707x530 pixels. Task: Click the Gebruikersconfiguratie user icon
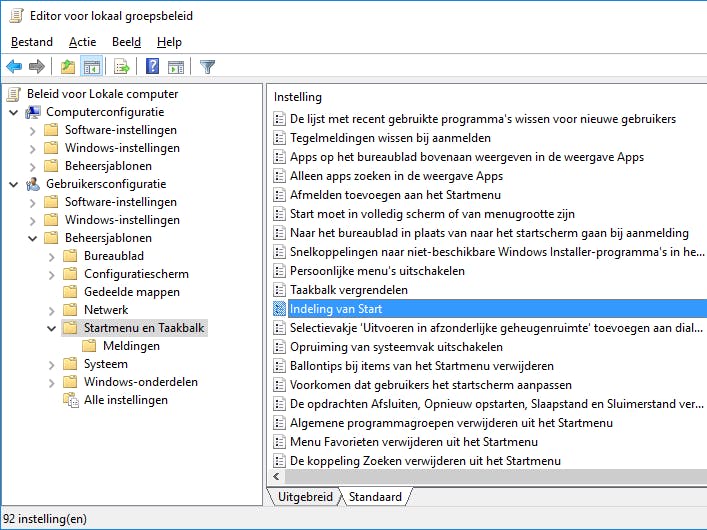(x=33, y=184)
